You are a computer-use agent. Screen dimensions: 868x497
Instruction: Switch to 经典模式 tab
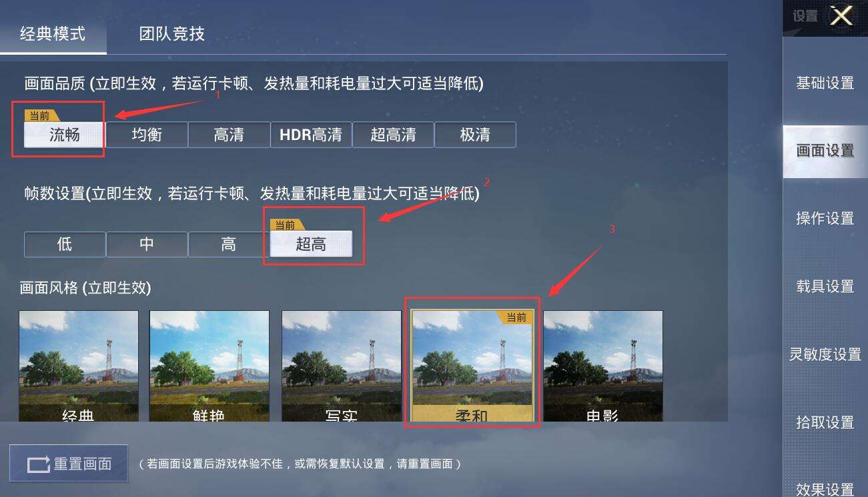pos(53,33)
